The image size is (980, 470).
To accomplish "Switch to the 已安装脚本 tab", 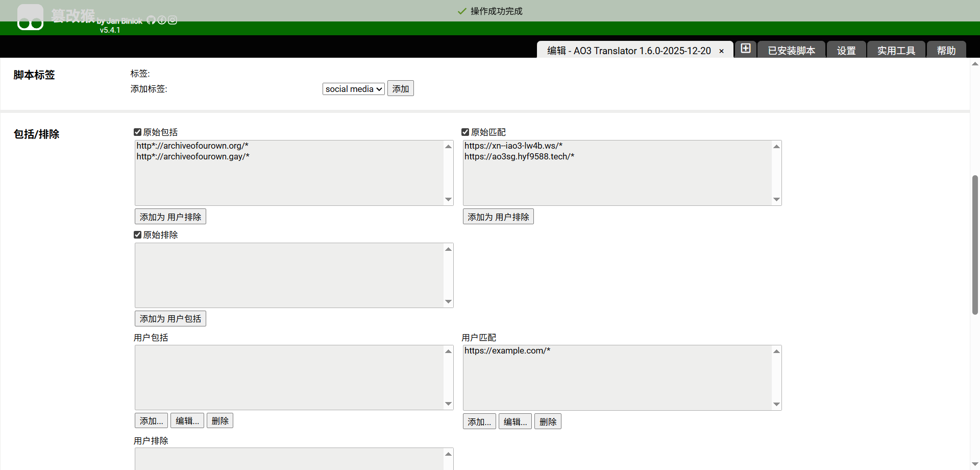I will point(791,51).
